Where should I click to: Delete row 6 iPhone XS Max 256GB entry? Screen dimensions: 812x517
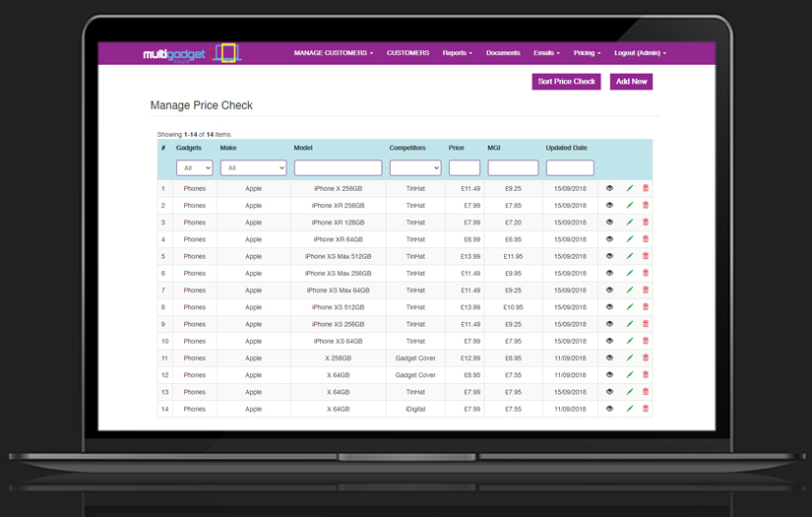[x=646, y=273]
